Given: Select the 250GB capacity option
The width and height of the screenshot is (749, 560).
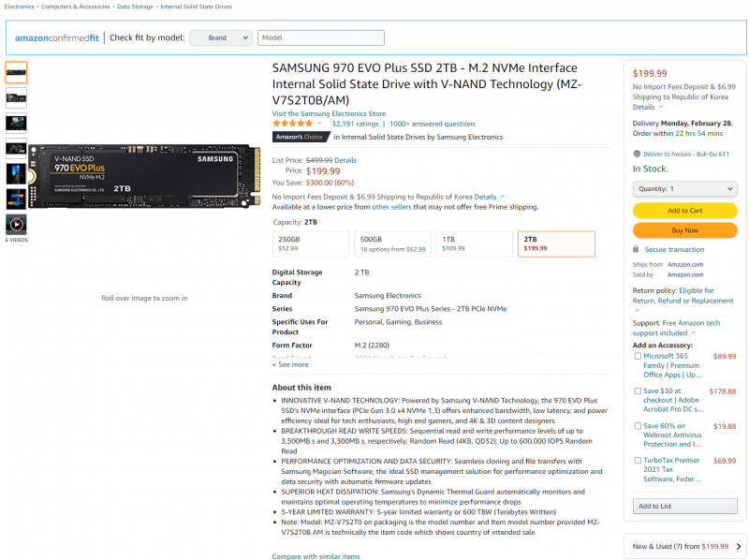Looking at the screenshot, I should click(x=311, y=244).
